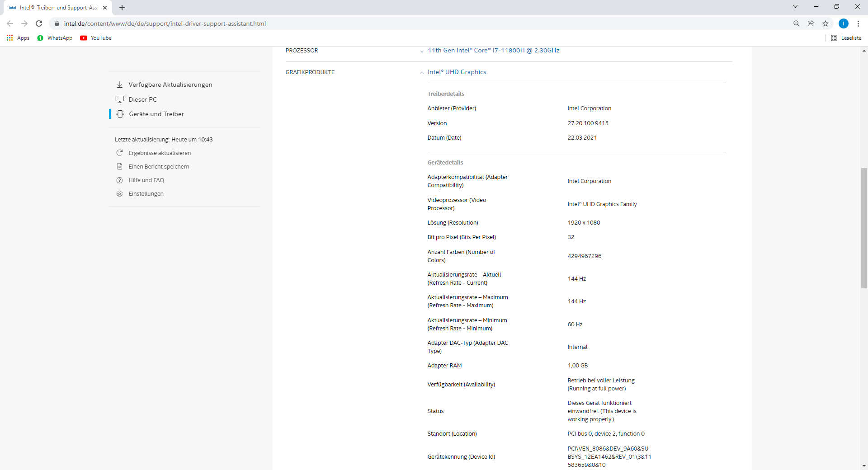This screenshot has width=868, height=470.
Task: Click the Bits Per Pixel value 32
Action: tap(571, 237)
